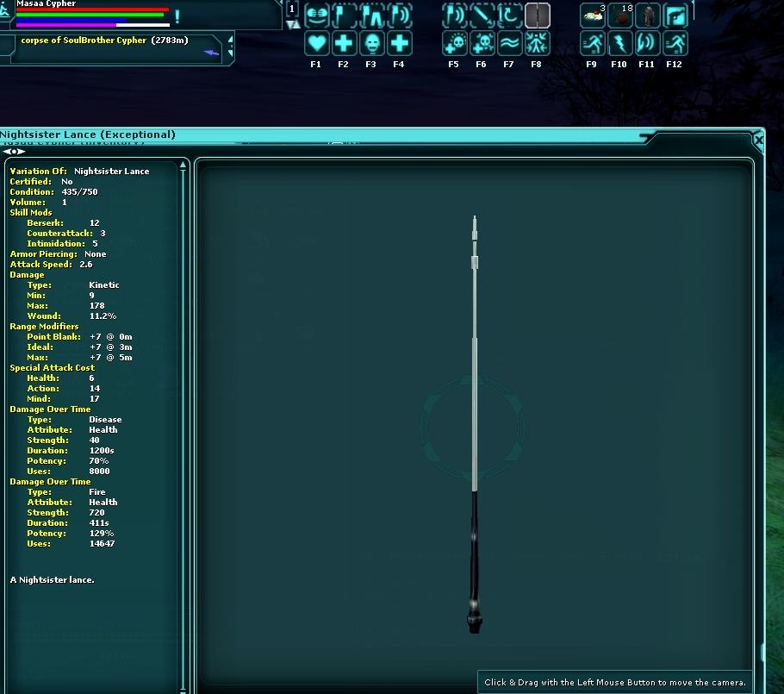This screenshot has height=694, width=784.
Task: Activate the diagonal lance attack icon above F6
Action: click(482, 16)
